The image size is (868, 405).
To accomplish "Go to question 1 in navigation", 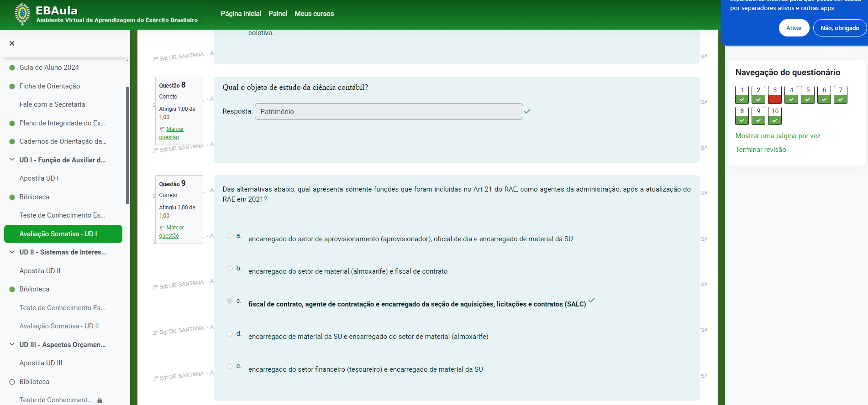I will point(742,95).
